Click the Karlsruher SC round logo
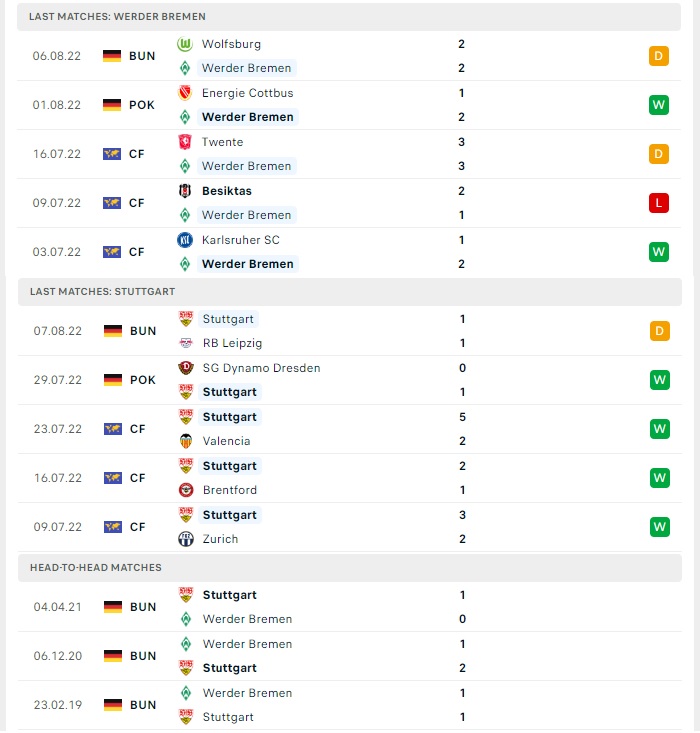This screenshot has height=733, width=700. (x=185, y=240)
